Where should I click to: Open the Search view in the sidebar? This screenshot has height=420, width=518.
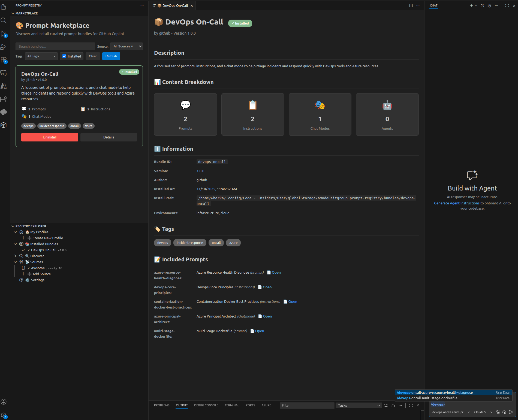pos(4,20)
